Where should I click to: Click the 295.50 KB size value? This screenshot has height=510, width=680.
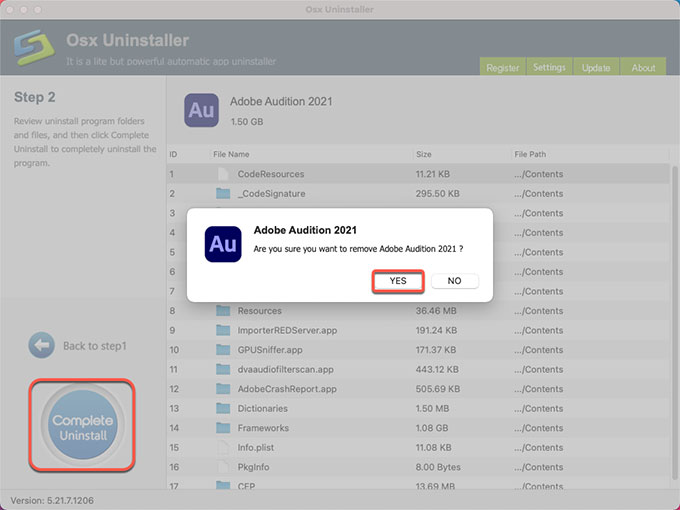[x=438, y=193]
